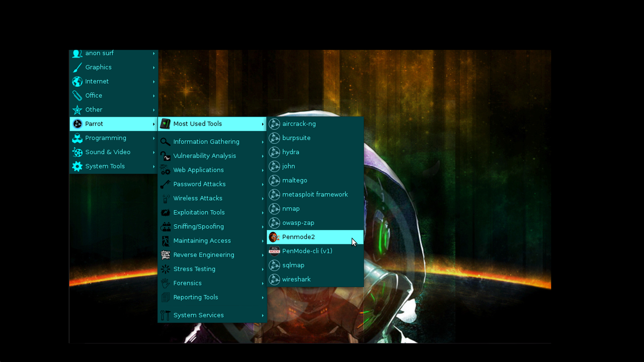Open the Sniffing/Spoofing category

(212, 226)
